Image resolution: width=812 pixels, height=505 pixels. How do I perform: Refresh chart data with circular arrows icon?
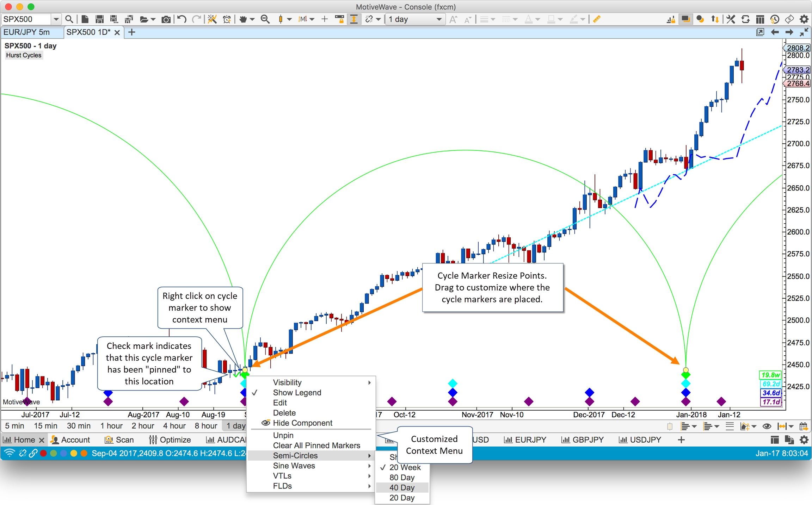point(745,19)
